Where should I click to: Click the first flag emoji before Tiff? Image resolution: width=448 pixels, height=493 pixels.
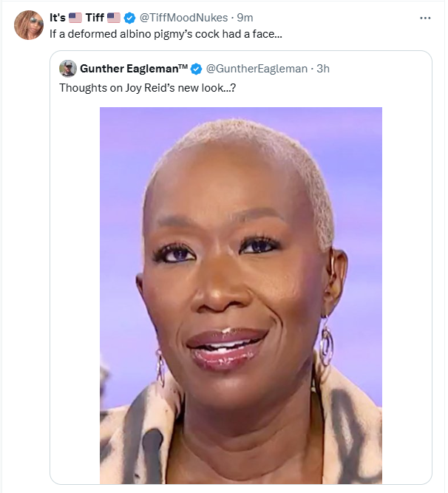tap(75, 18)
